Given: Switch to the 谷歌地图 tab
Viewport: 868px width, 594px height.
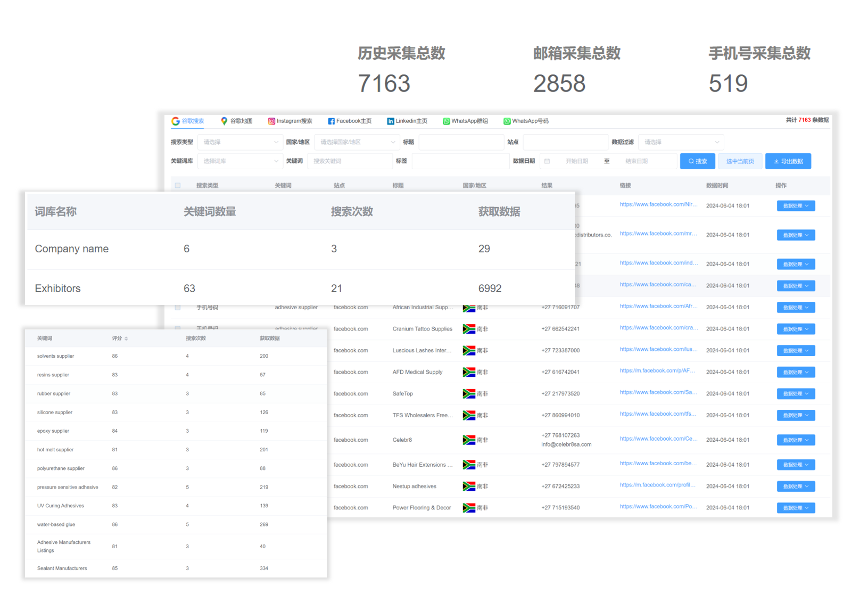Looking at the screenshot, I should coord(237,121).
